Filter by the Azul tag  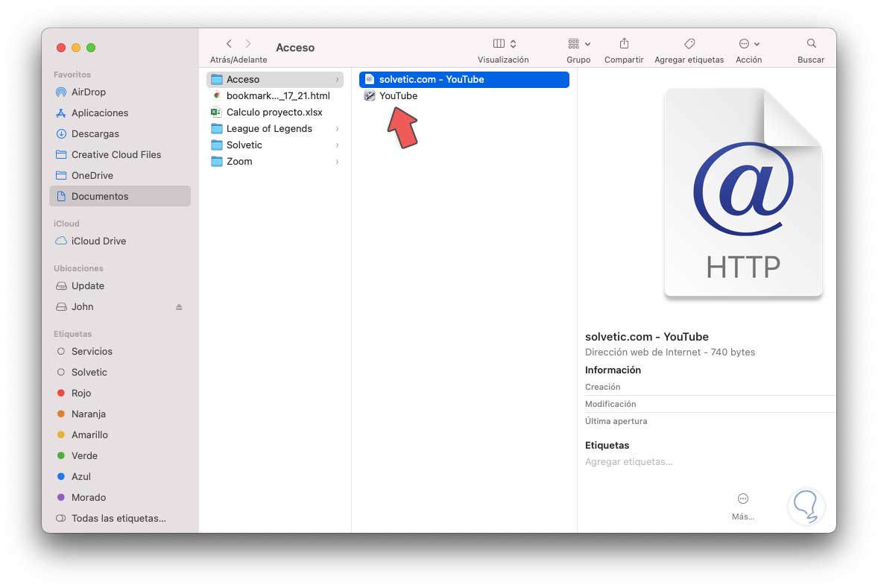click(120, 476)
